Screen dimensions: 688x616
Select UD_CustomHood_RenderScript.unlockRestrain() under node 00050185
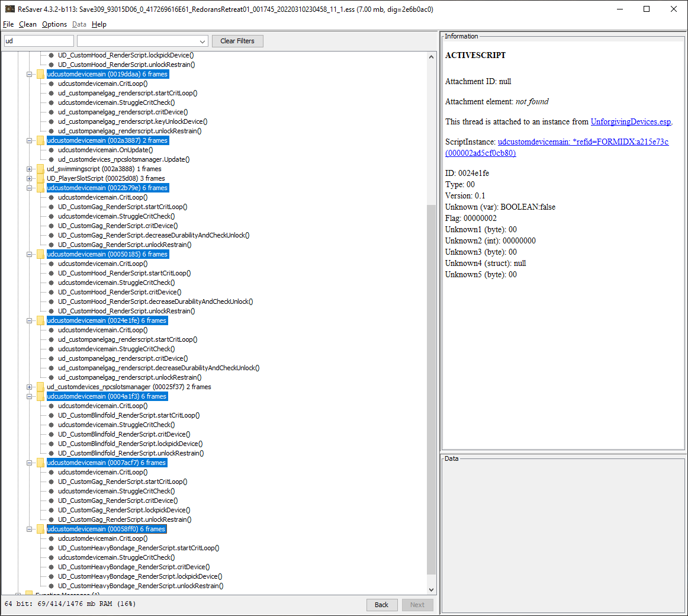click(126, 312)
